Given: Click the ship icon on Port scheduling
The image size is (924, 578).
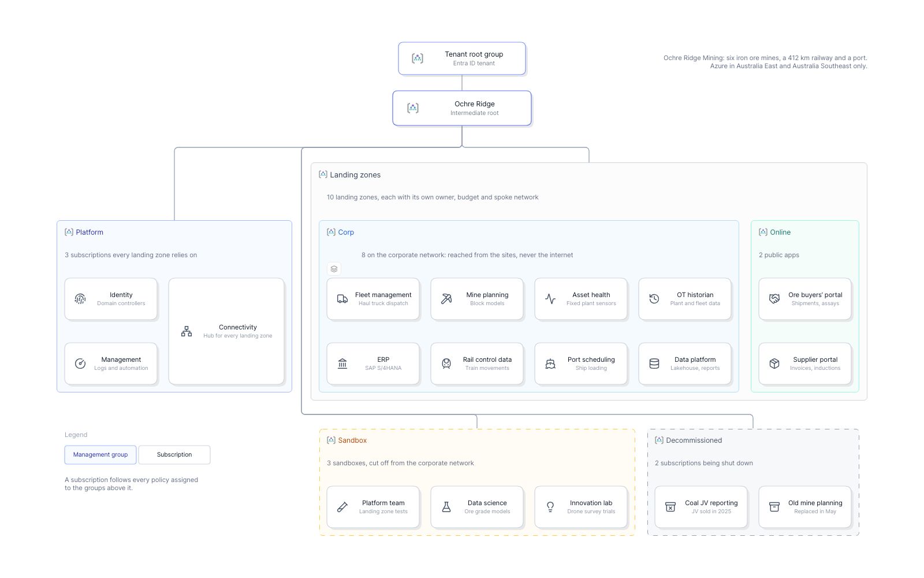Looking at the screenshot, I should point(550,364).
